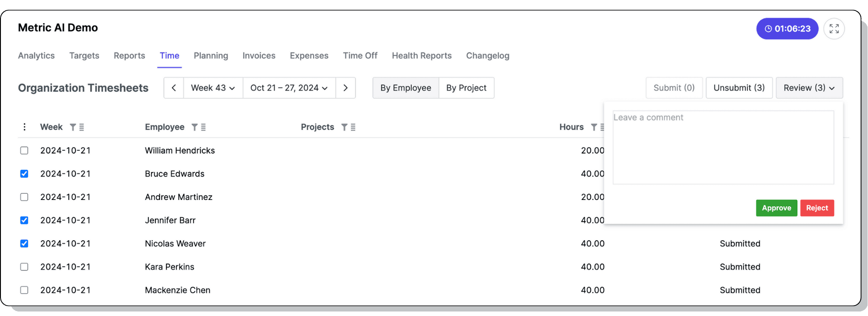868x316 pixels.
Task: Click the Submit (0) button
Action: point(674,88)
